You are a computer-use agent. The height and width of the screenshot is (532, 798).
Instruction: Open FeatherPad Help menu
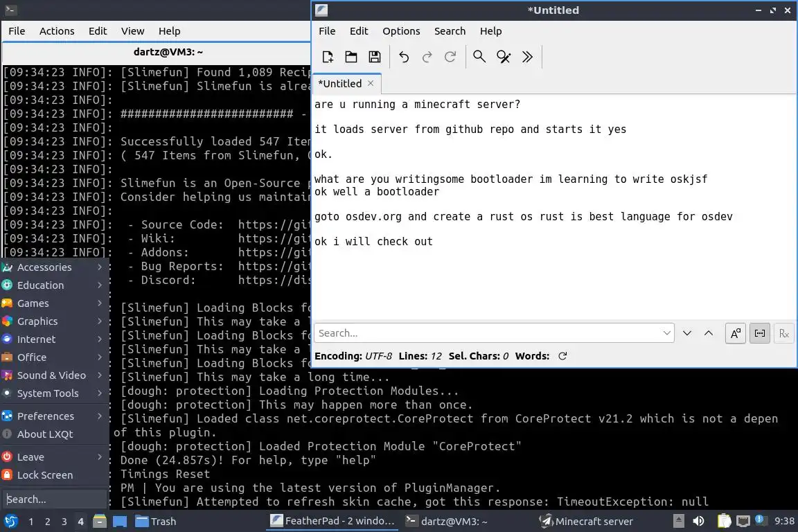pyautogui.click(x=490, y=31)
